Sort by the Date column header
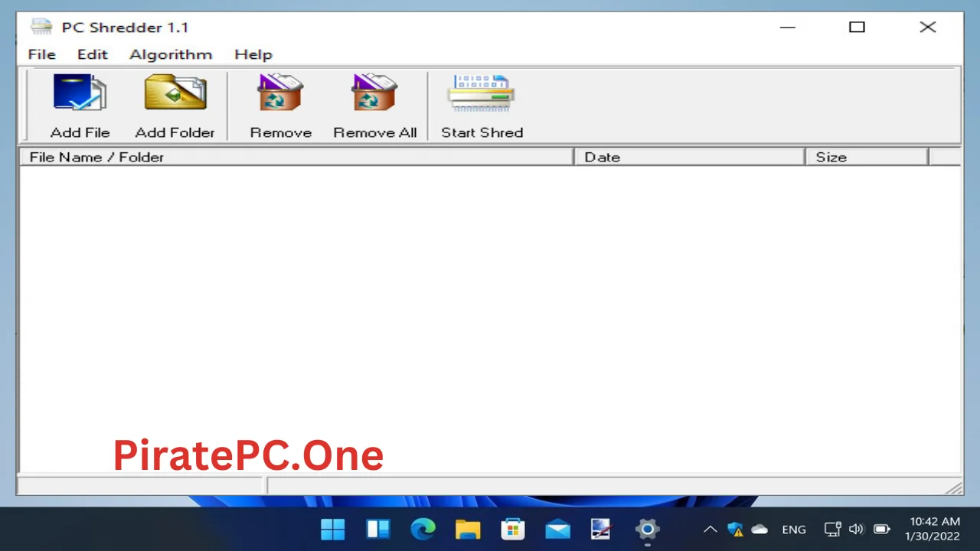 point(690,157)
